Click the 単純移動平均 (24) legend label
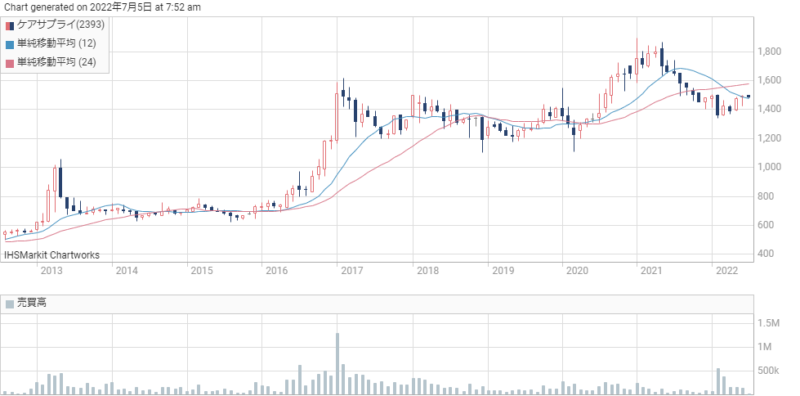The width and height of the screenshot is (800, 396). 56,62
